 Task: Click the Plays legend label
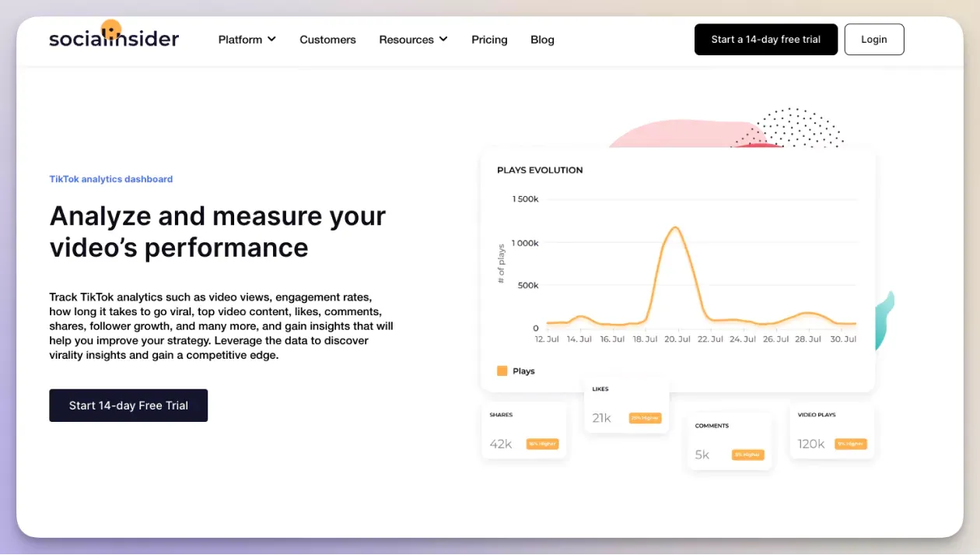coord(523,371)
